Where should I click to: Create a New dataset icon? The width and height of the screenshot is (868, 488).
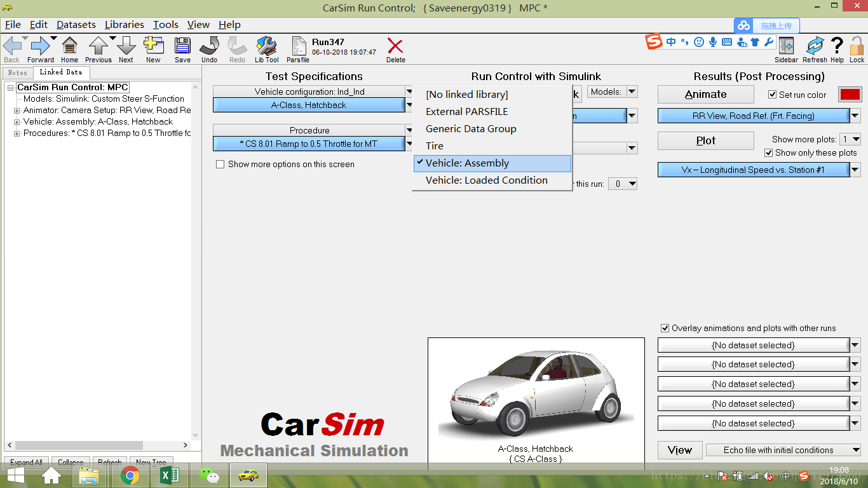tap(153, 46)
